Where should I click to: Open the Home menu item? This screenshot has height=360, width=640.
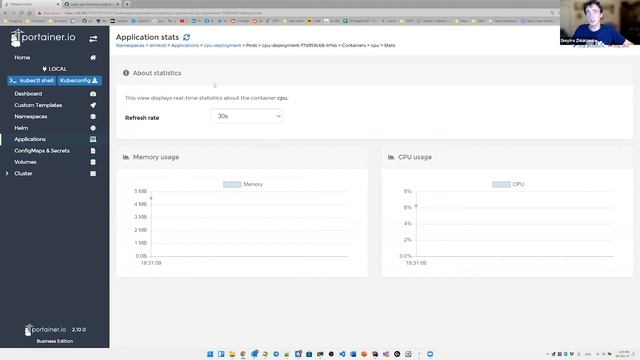(x=22, y=58)
